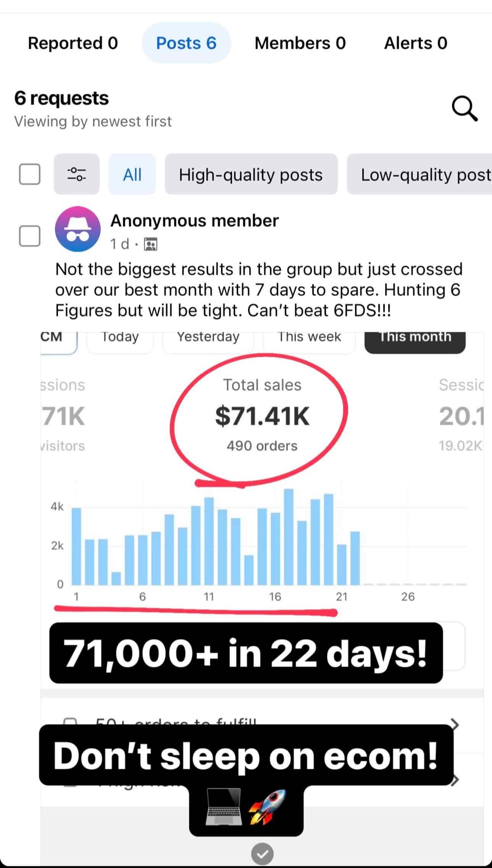Click the gray checkmark circle icon
The height and width of the screenshot is (868, 492).
[262, 853]
